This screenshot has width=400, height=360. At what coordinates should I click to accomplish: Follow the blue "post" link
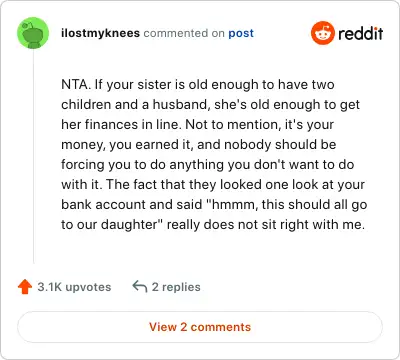coord(241,33)
